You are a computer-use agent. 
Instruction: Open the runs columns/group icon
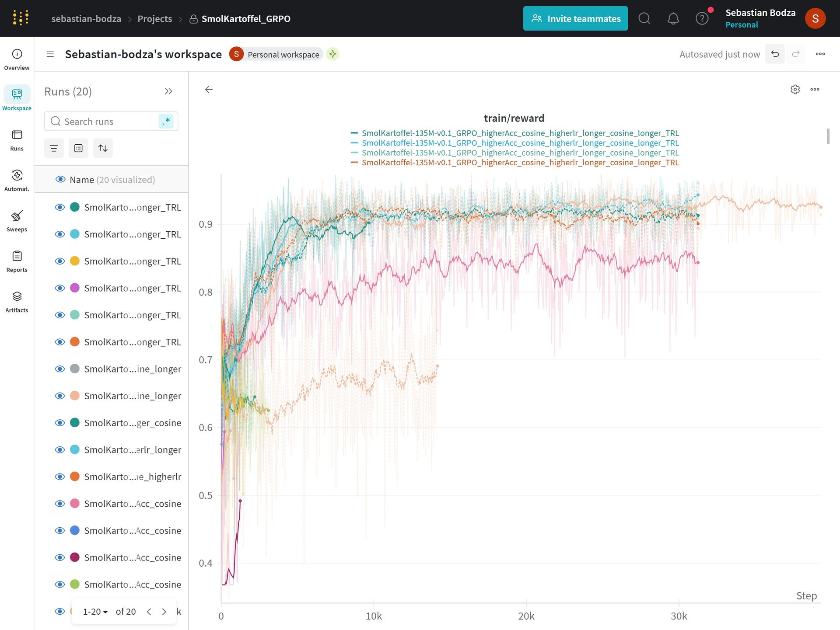tap(78, 148)
